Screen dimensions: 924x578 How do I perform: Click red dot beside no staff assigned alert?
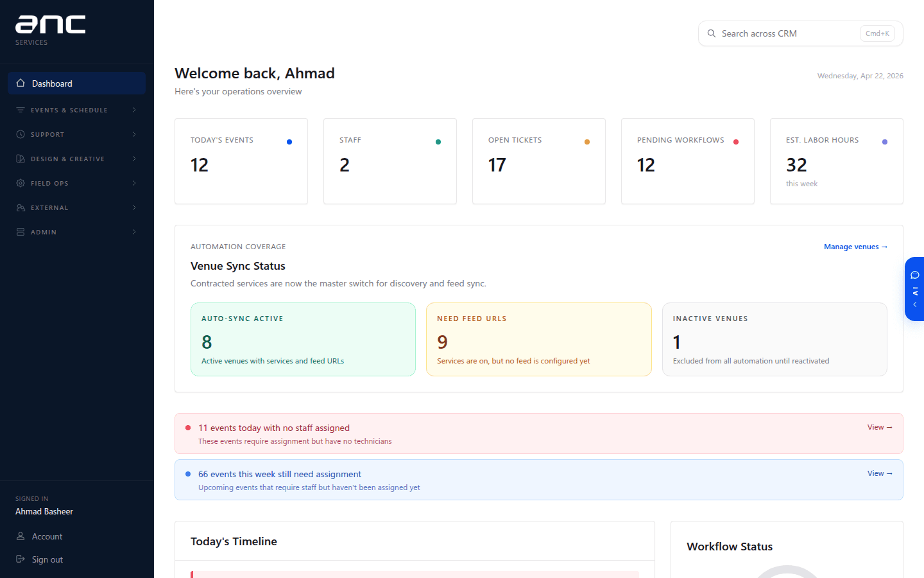188,428
